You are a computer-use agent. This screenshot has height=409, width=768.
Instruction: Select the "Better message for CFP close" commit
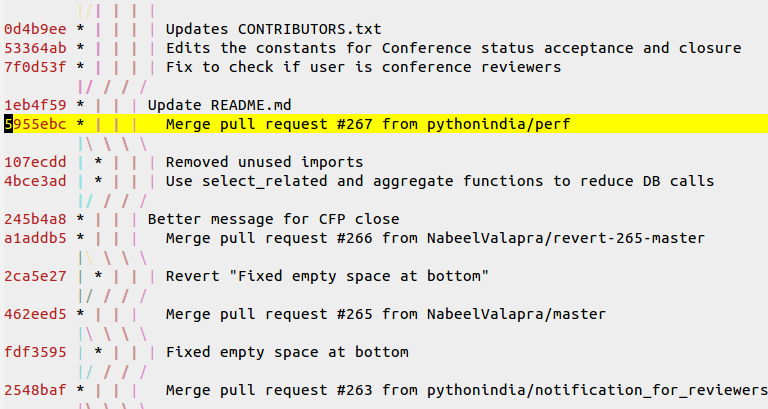273,219
